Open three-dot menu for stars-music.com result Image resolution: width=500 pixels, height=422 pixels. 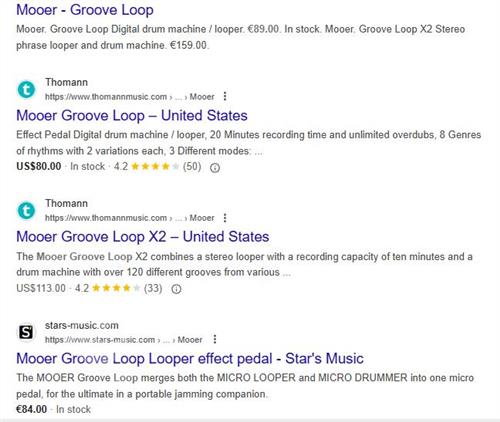point(215,339)
